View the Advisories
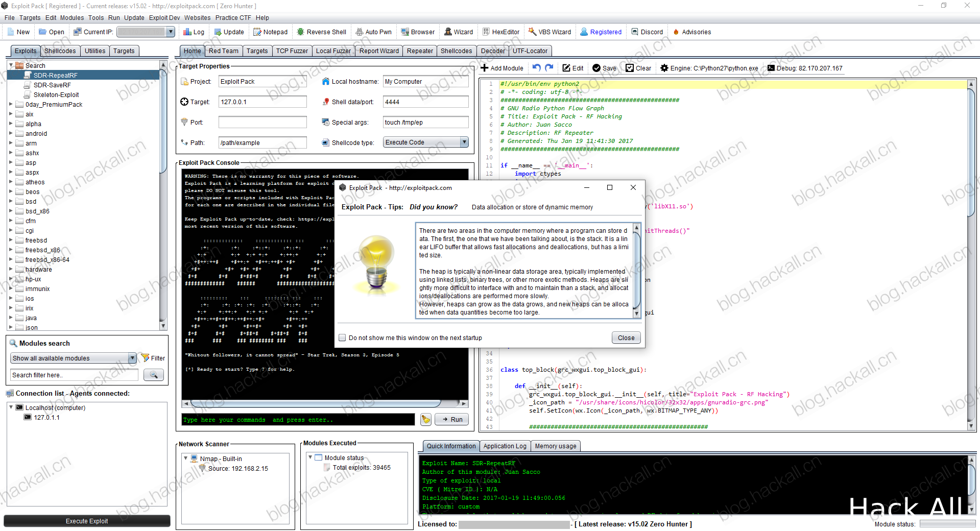Screen dimensions: 980x531 coord(692,32)
